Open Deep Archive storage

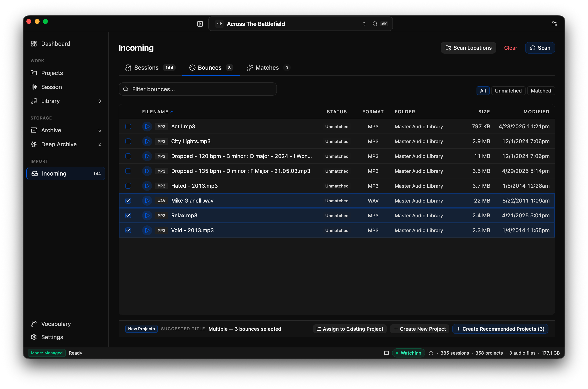(66, 144)
